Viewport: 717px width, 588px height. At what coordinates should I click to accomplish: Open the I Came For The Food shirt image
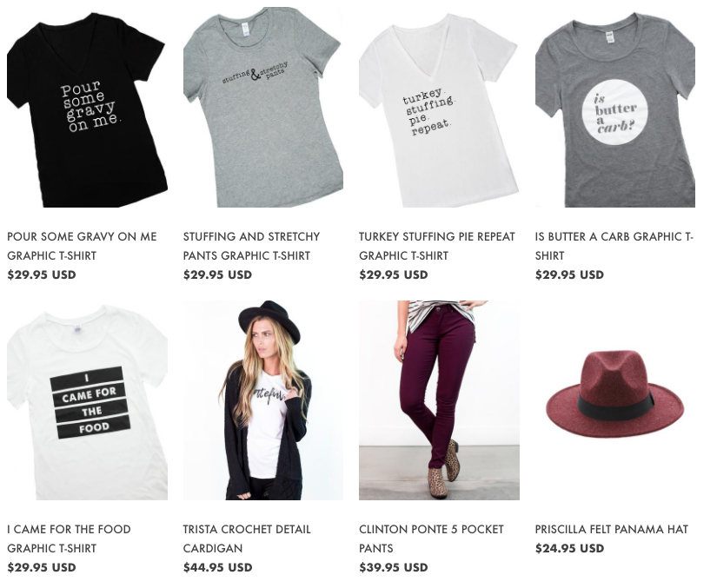[x=87, y=400]
